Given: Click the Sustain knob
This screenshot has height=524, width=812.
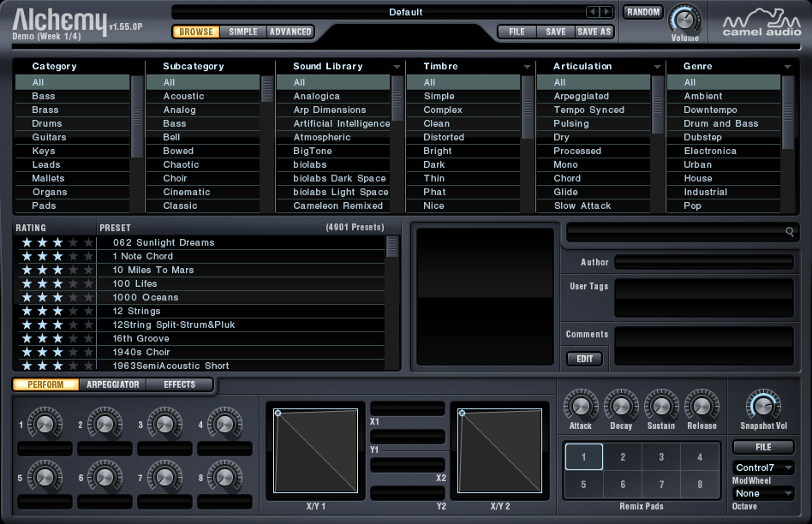Looking at the screenshot, I should tap(661, 406).
